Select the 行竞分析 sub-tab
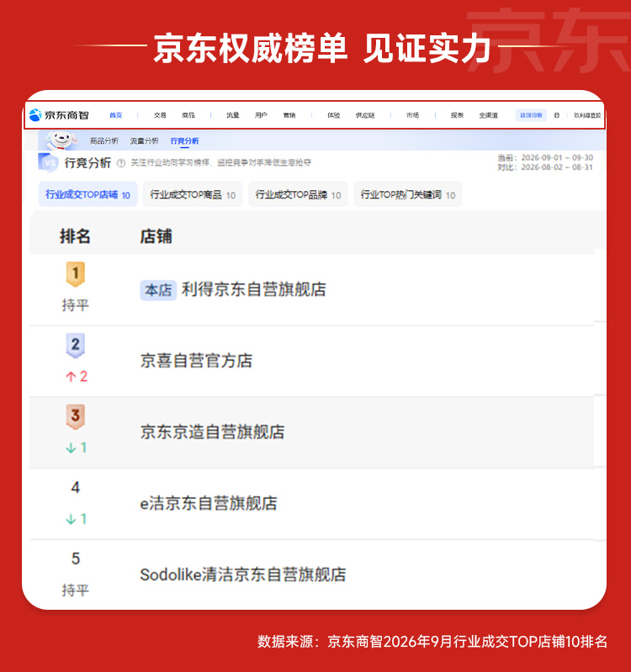The image size is (631, 672). click(184, 140)
